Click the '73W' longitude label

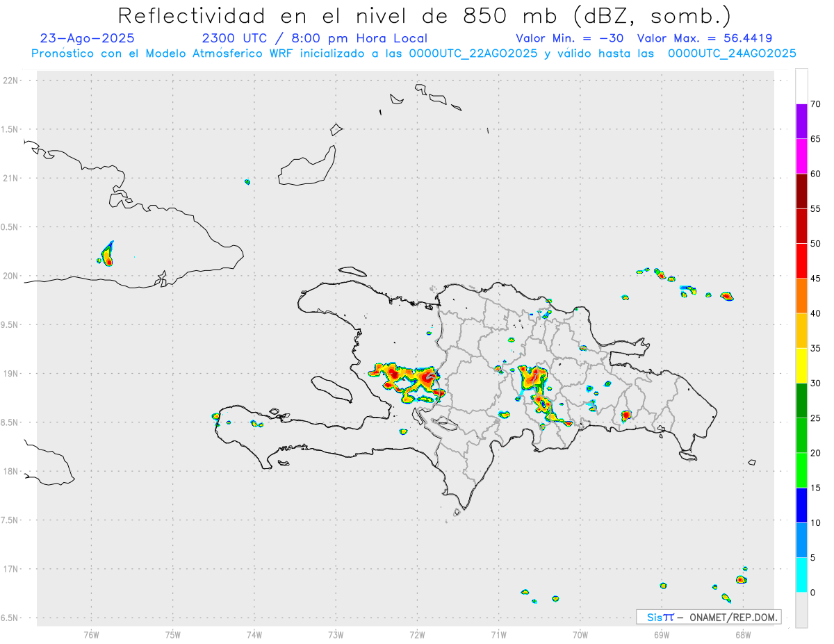[x=336, y=635]
